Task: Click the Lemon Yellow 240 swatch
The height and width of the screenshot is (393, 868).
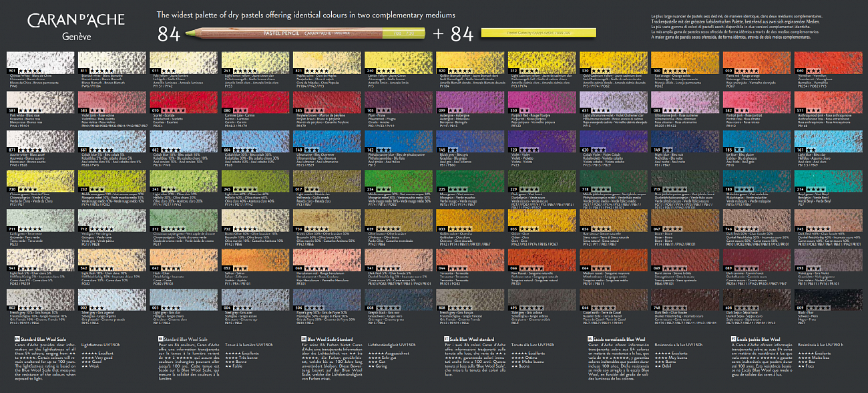Action: 399,62
